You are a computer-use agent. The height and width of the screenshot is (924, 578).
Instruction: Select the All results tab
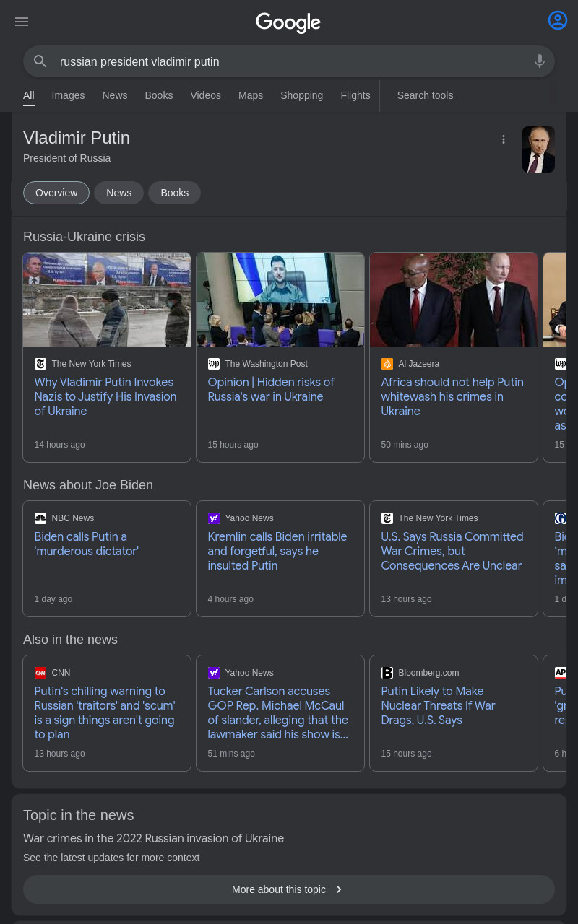29,95
